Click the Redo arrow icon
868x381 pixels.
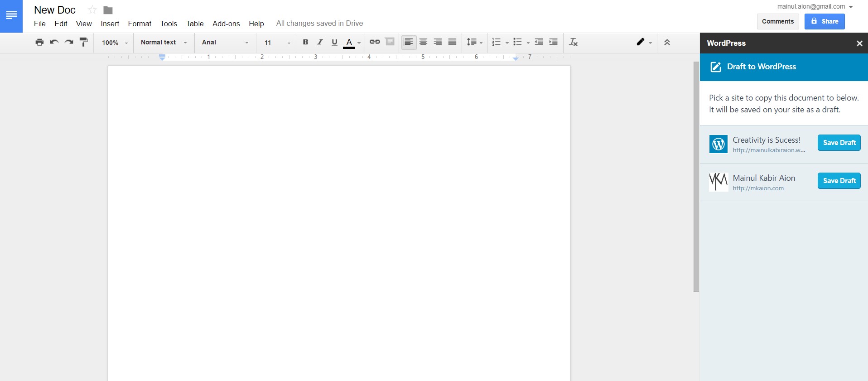point(69,42)
